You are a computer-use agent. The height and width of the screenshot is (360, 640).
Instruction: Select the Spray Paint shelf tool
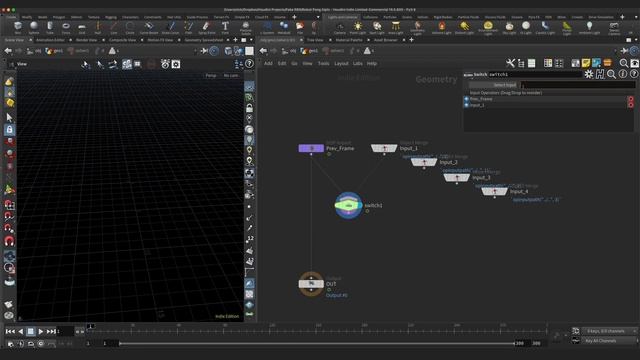[x=207, y=27]
